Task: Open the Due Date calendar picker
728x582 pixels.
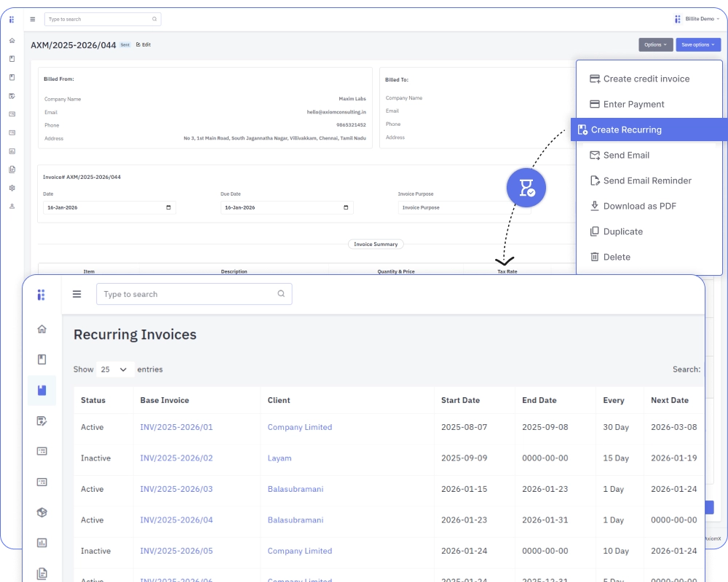Action: (346, 207)
